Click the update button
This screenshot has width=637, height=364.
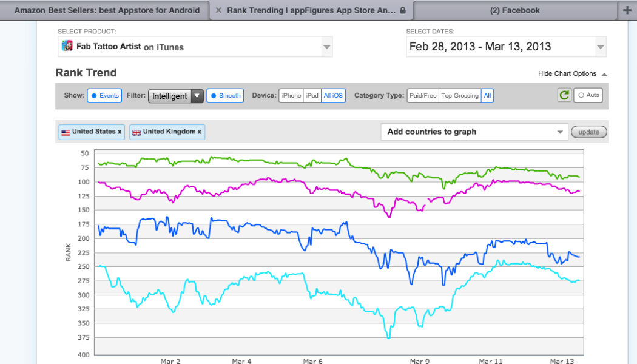[588, 132]
